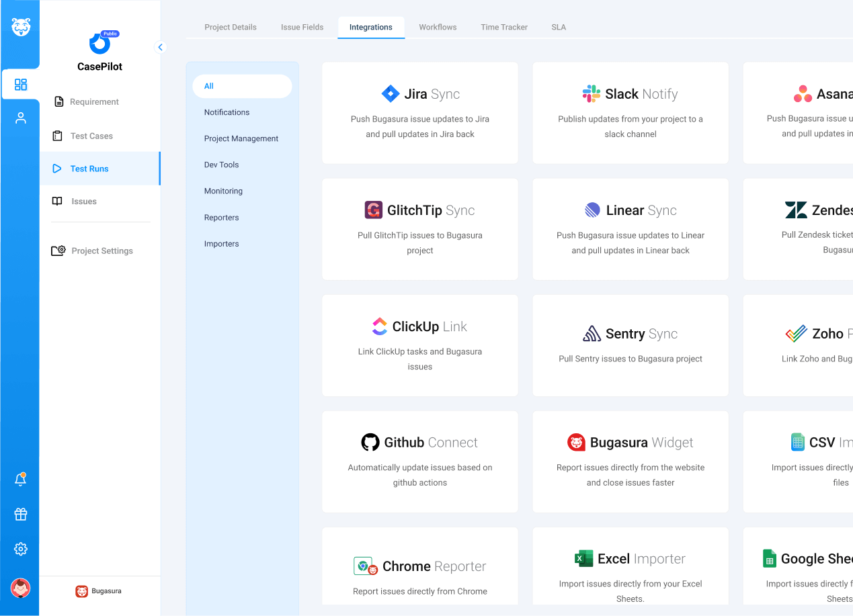Click the CSV importer spreadsheet icon
The height and width of the screenshot is (616, 853).
click(798, 442)
